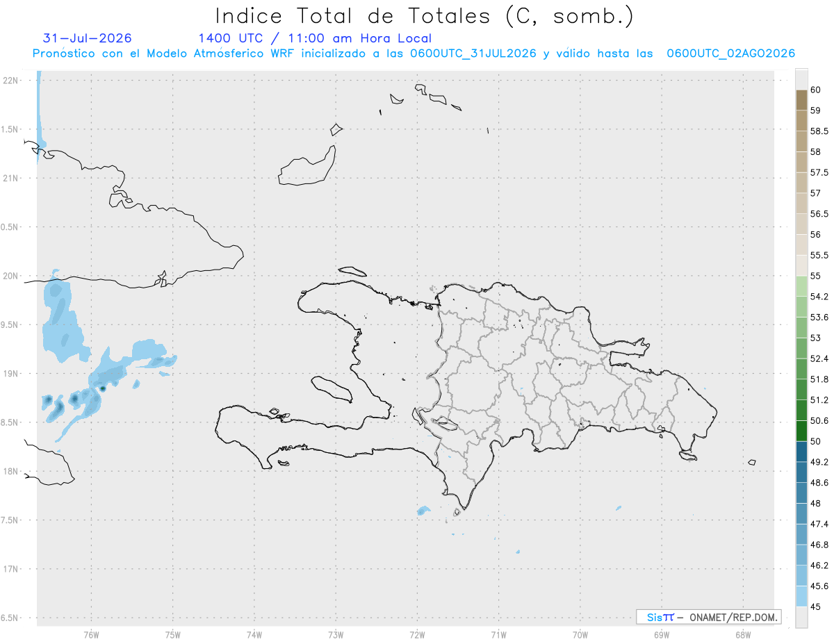Click the legend value '49.2'
This screenshot has height=644, width=834.
pyautogui.click(x=819, y=462)
